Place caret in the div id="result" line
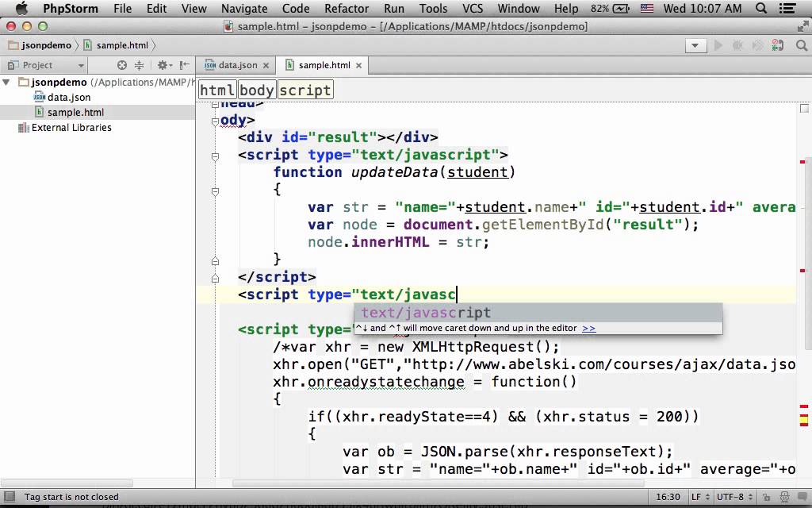 coord(338,137)
